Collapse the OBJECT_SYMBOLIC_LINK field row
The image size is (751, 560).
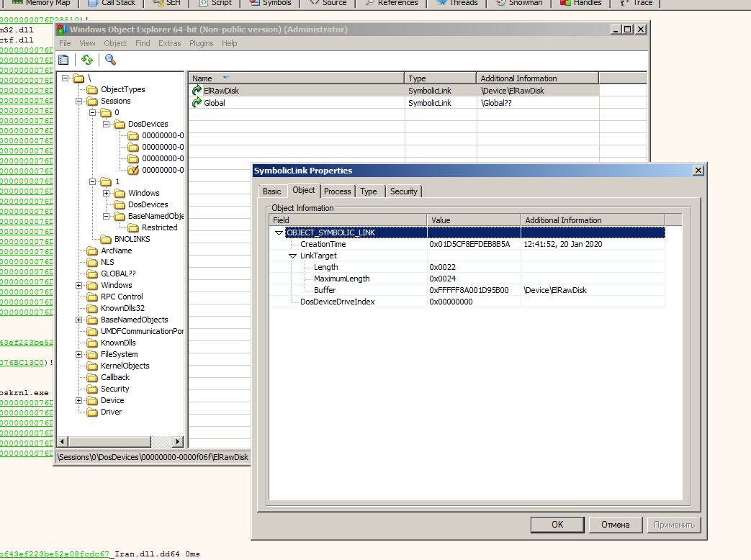click(279, 232)
